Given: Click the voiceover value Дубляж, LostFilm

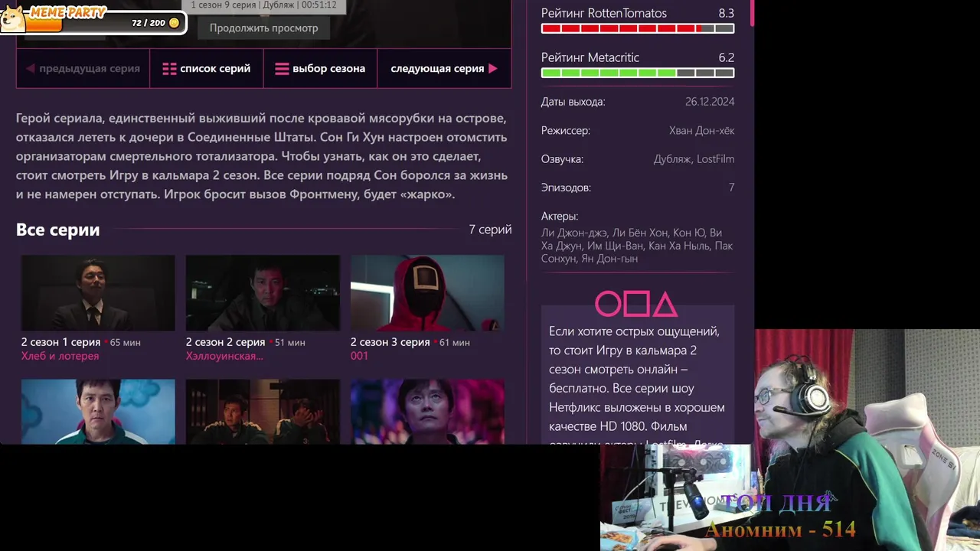Looking at the screenshot, I should pos(694,159).
